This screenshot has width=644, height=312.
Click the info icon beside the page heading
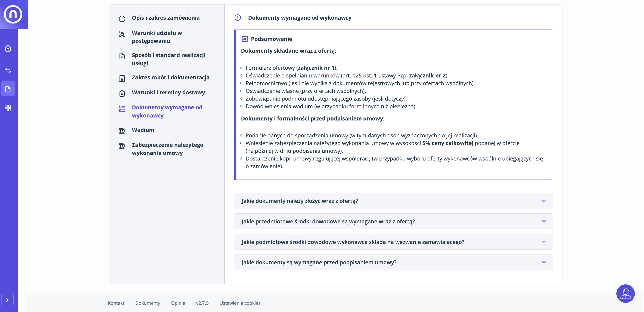click(238, 18)
